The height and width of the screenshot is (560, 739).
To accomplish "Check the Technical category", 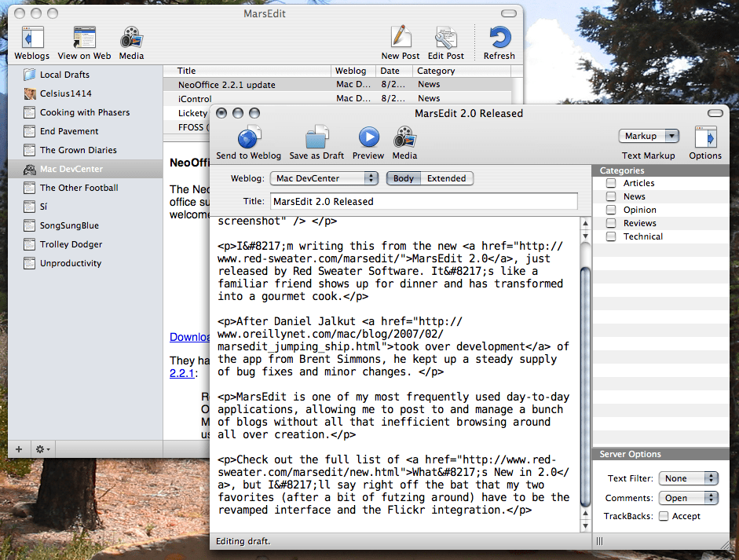I will (611, 236).
